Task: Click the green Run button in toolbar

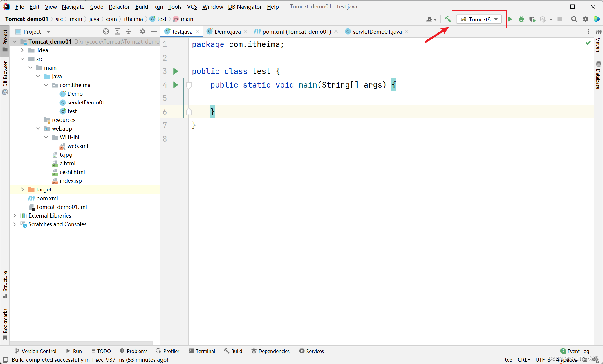Action: pyautogui.click(x=510, y=19)
